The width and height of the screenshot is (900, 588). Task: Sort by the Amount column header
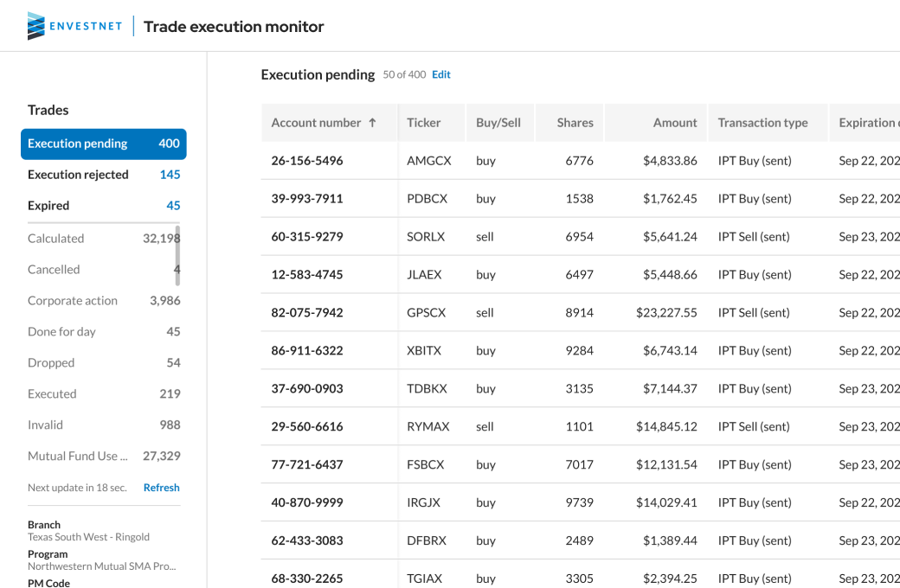pyautogui.click(x=675, y=123)
